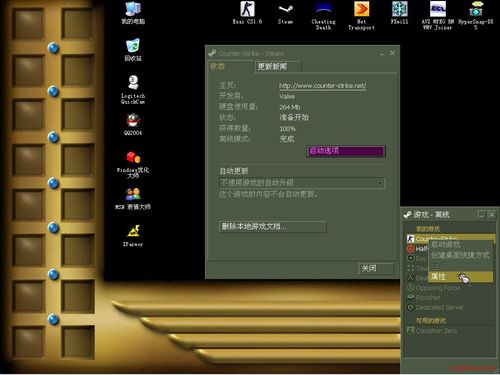Image resolution: width=500 pixels, height=375 pixels.
Task: Click the Condition Zero game icon
Action: [x=411, y=331]
